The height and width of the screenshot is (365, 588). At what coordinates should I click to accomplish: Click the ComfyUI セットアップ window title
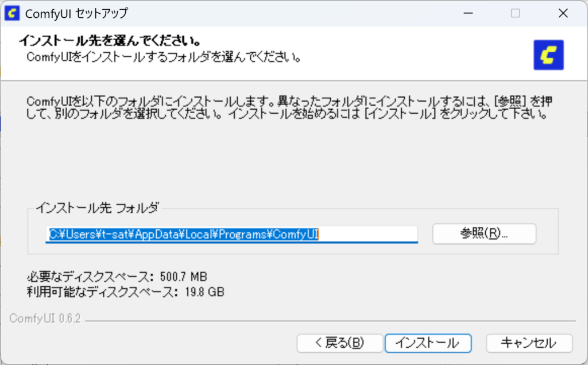click(76, 13)
